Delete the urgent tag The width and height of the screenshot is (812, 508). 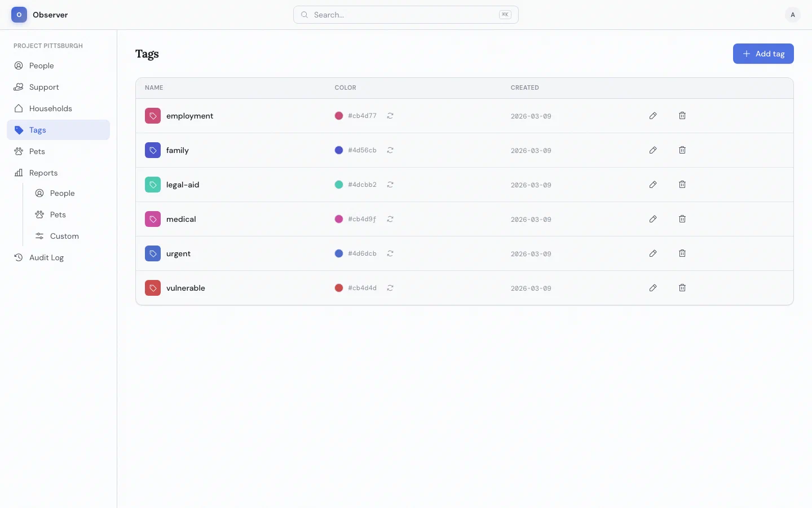[682, 253]
